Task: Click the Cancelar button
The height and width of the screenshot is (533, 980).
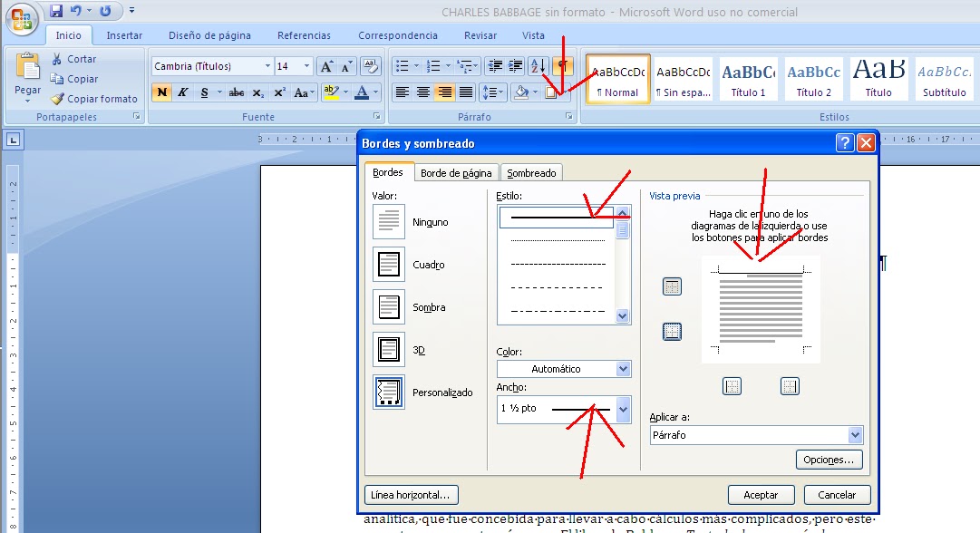Action: click(837, 495)
